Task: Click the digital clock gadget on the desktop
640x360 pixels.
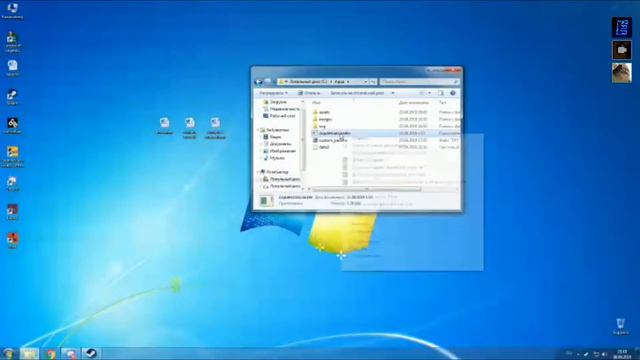Action: (622, 28)
